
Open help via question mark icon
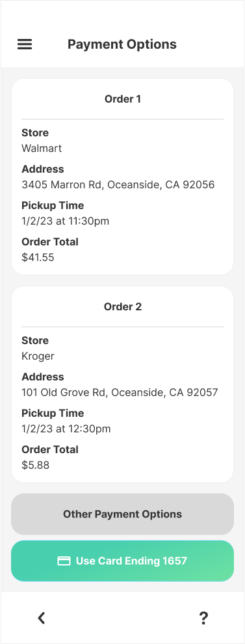coord(203,618)
